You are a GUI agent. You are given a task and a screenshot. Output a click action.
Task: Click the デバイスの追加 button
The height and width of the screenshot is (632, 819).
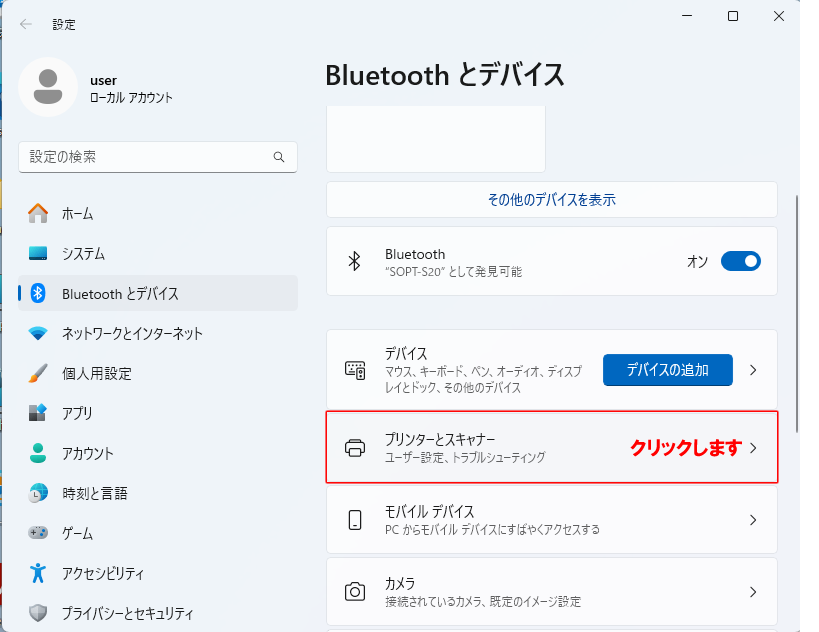tap(668, 370)
